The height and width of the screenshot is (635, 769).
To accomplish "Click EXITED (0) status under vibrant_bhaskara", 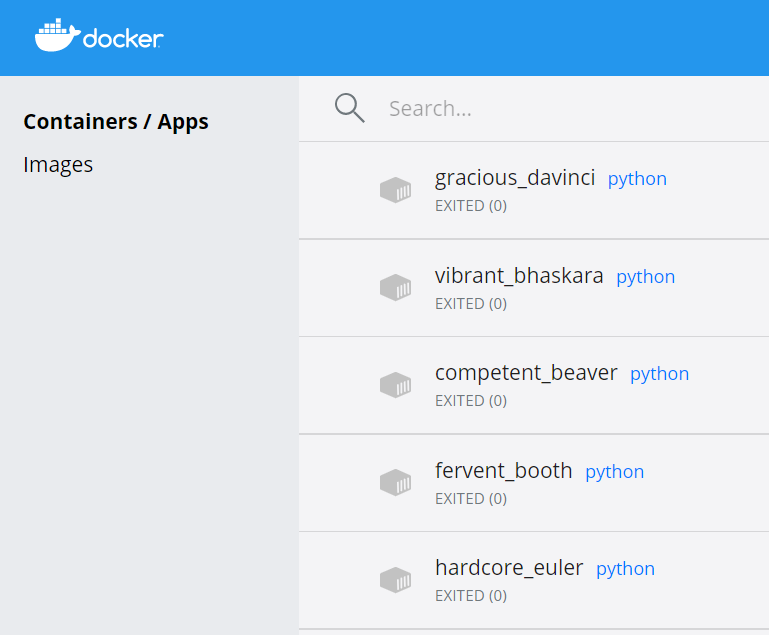I will [x=471, y=304].
